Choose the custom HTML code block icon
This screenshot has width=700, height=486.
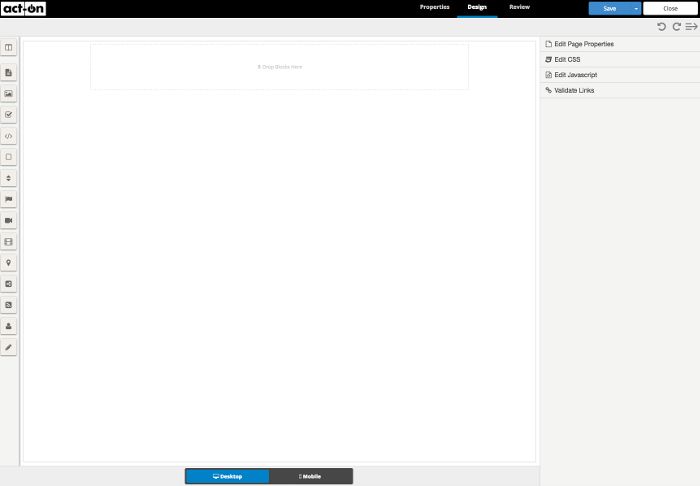pos(8,136)
